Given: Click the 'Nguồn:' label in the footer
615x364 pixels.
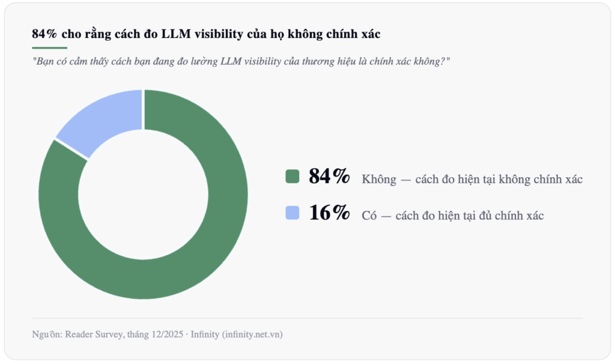Looking at the screenshot, I should pyautogui.click(x=47, y=334).
